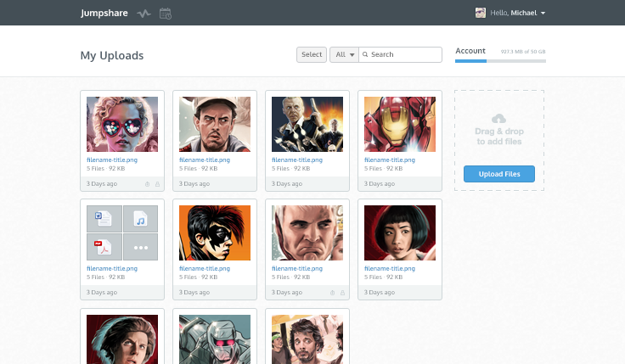
Task: Click filename-title.png under the Iron Man image
Action: coord(390,160)
